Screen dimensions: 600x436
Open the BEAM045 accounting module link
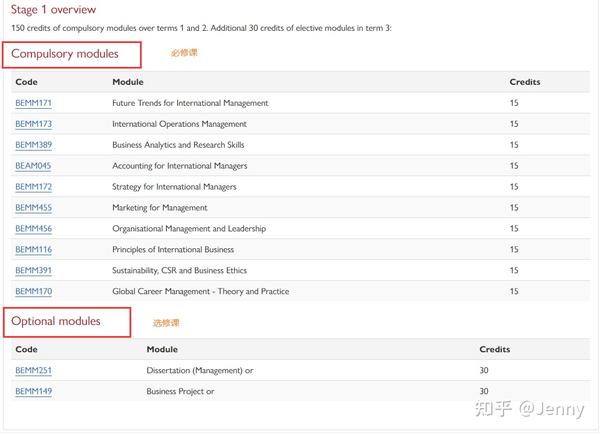tap(33, 166)
